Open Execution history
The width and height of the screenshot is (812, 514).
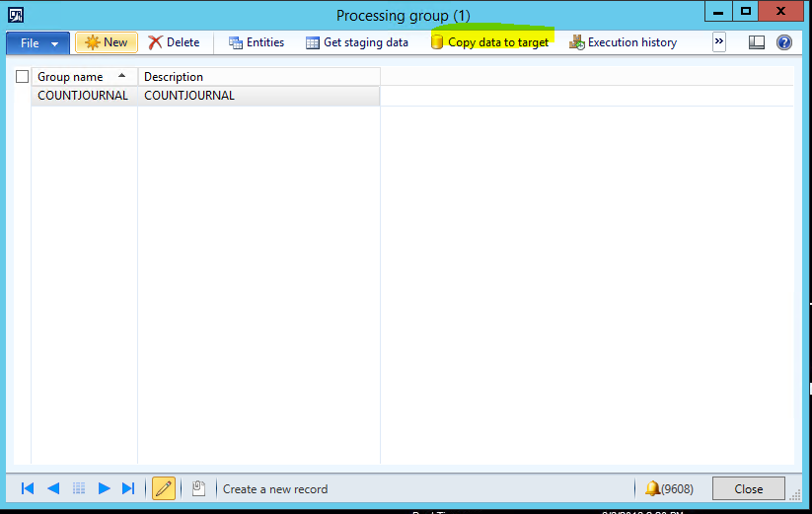(623, 42)
